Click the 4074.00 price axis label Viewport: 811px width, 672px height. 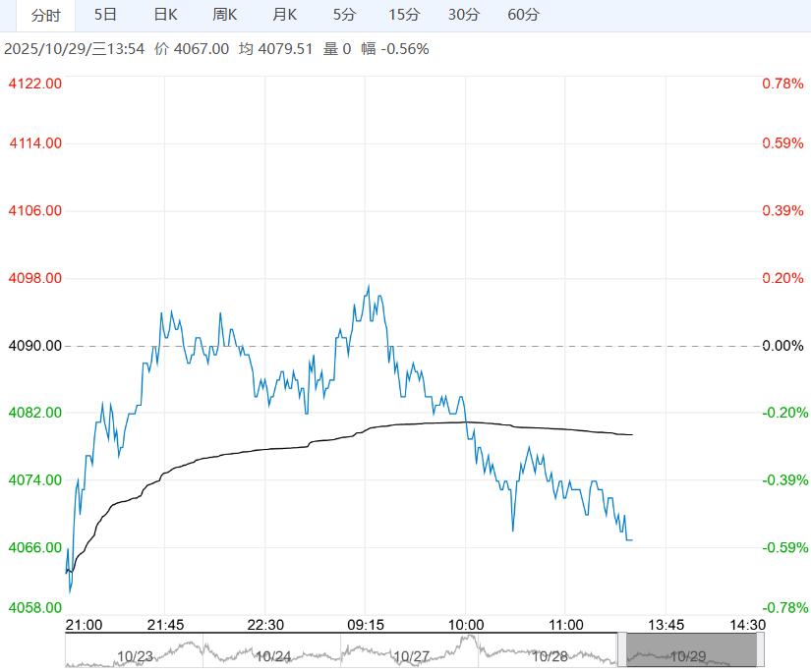pos(35,479)
